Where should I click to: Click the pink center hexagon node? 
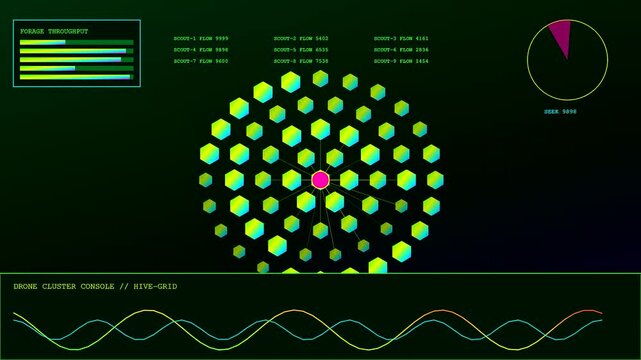click(320, 180)
